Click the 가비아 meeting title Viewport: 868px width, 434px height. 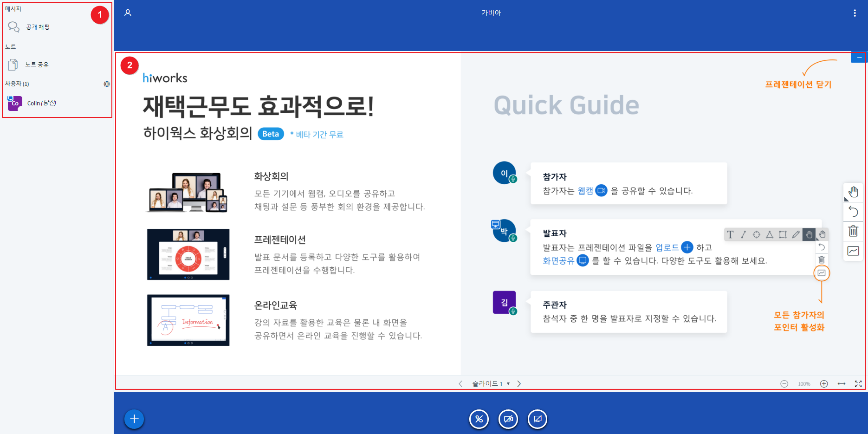[x=491, y=13]
